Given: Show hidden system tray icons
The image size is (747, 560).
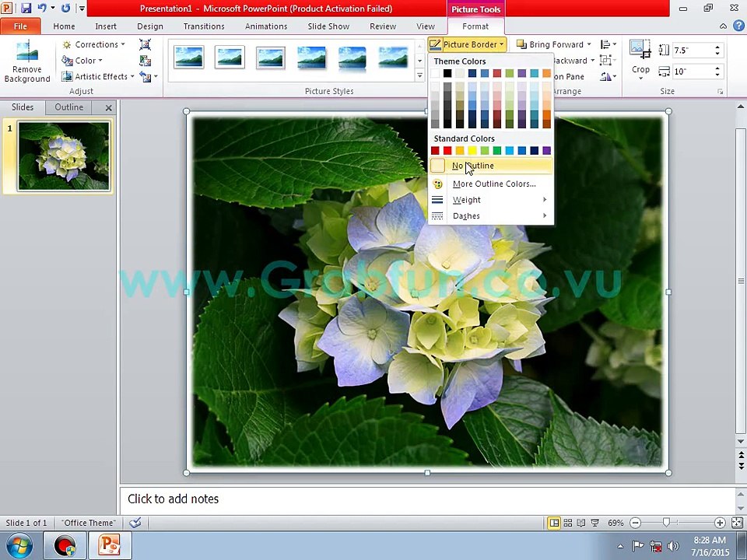Looking at the screenshot, I should click(620, 546).
